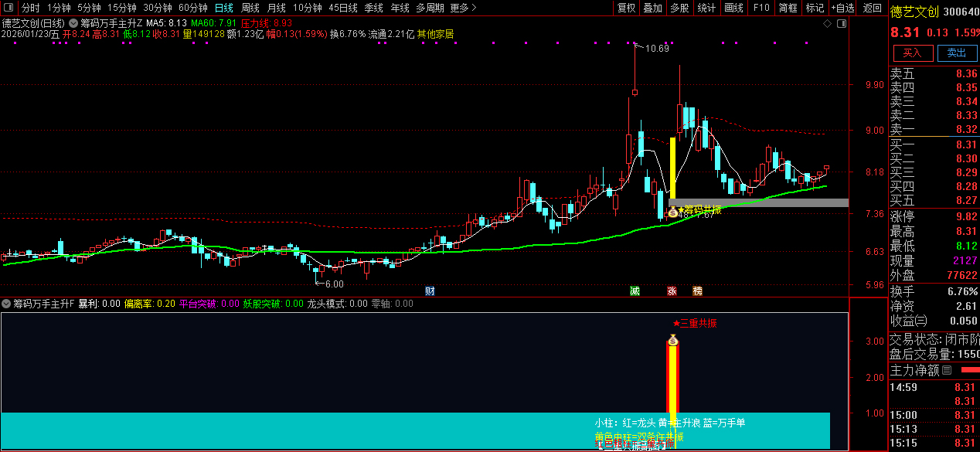This screenshot has height=452, width=980.
Task: Add stock via +自选 button
Action: click(x=843, y=8)
